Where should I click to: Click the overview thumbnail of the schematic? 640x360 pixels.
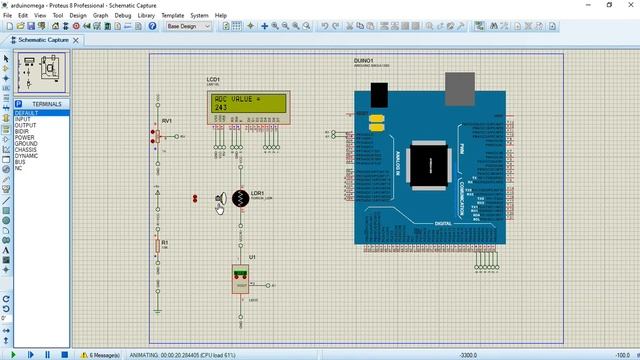coord(42,72)
